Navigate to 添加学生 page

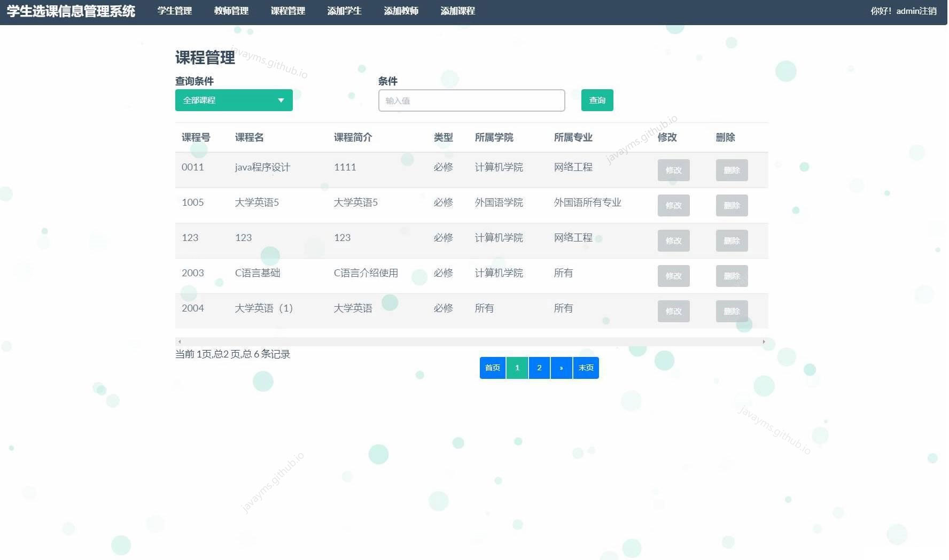pyautogui.click(x=344, y=11)
